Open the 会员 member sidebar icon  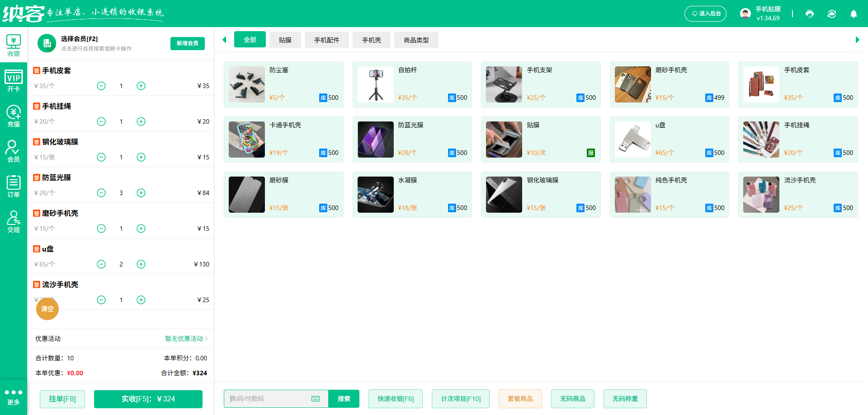(x=14, y=151)
